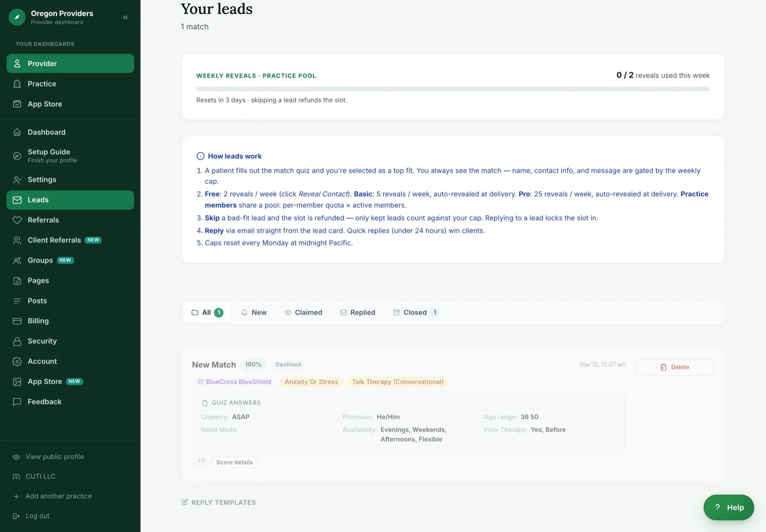Open the Reply Templates section
This screenshot has height=532, width=766.
tap(219, 502)
